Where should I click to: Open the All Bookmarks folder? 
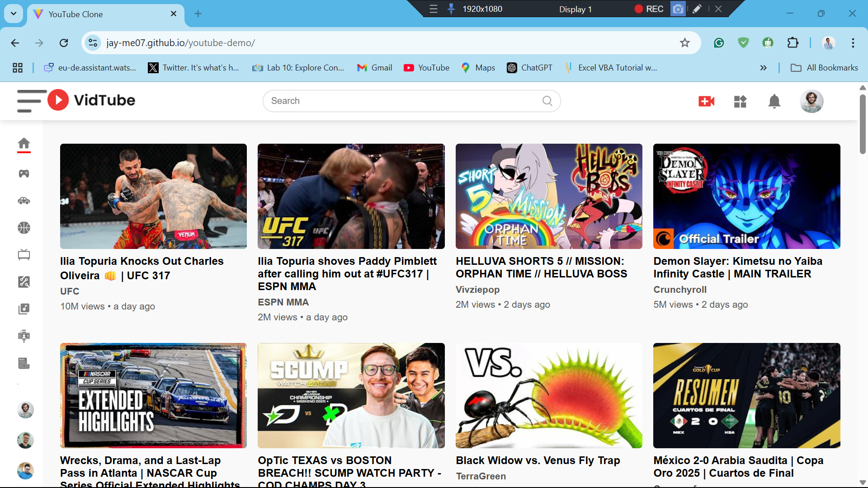coord(824,68)
